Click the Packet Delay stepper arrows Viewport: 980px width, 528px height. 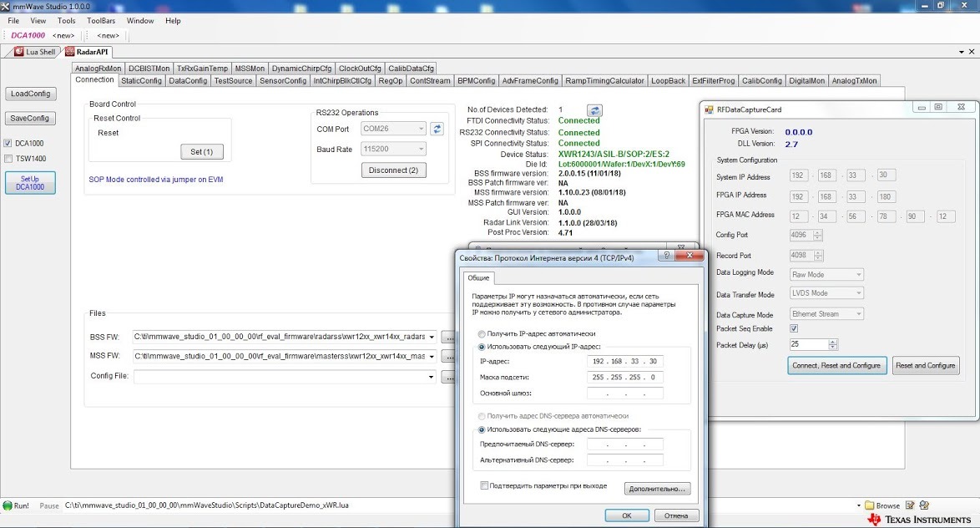coord(832,345)
